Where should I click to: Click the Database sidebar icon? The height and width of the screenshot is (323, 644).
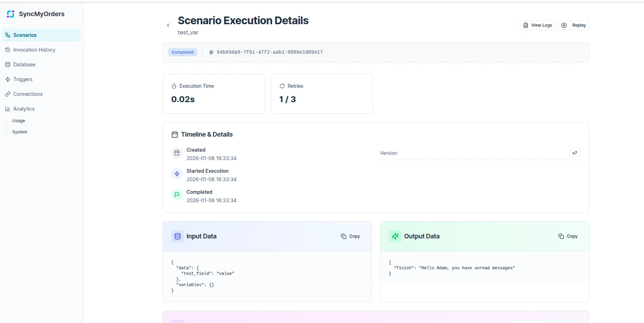tap(8, 65)
